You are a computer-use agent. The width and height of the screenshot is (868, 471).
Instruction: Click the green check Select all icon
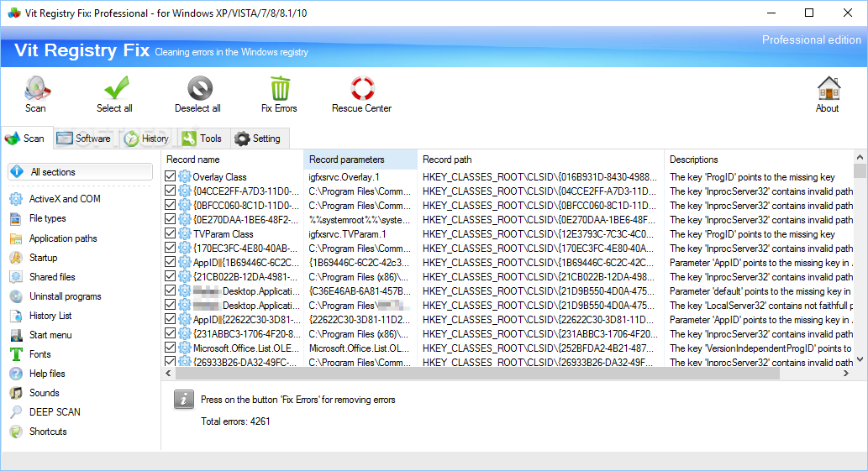coord(116,88)
